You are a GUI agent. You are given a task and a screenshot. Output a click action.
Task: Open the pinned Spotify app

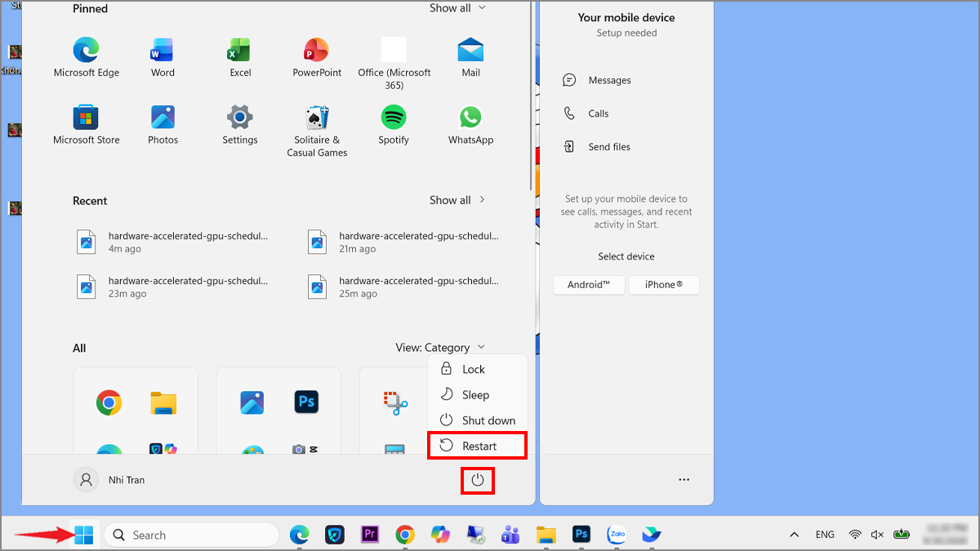click(394, 125)
